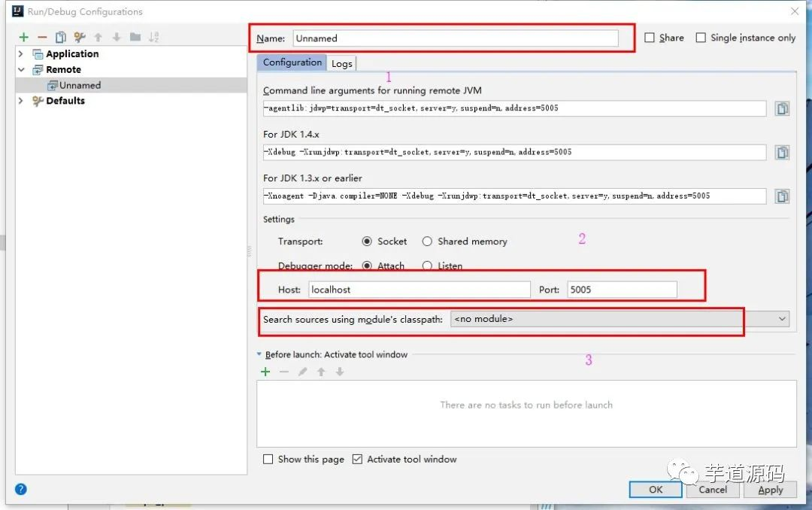This screenshot has height=510, width=812.
Task: Click the Apply button
Action: point(770,490)
